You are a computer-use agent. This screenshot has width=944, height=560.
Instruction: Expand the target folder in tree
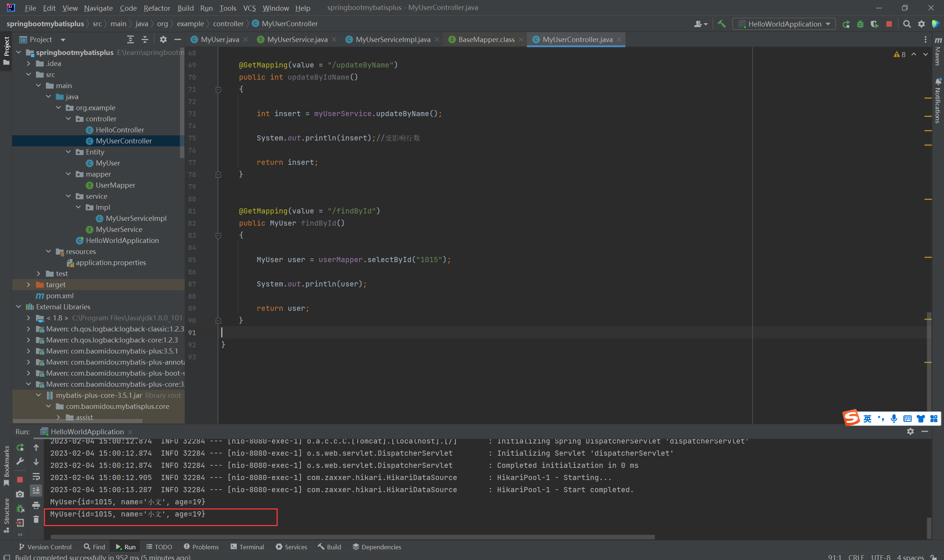tap(29, 285)
